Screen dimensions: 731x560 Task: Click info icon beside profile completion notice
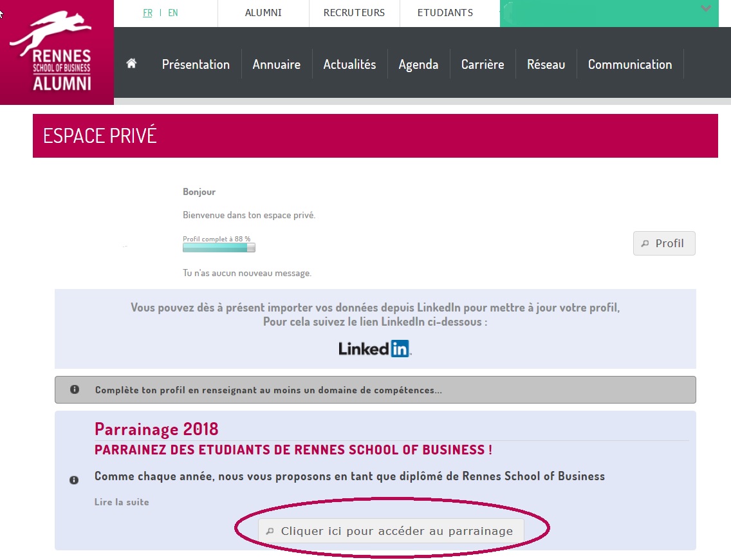[75, 389]
